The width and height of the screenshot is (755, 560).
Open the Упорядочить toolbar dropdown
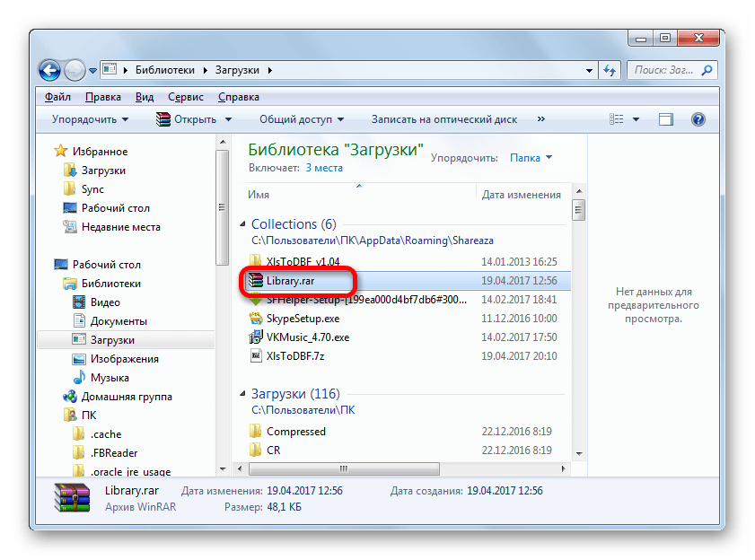pos(91,119)
